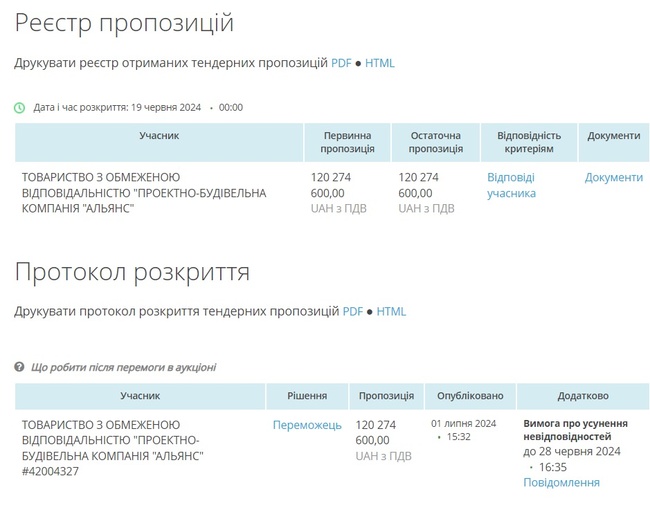Screen dimensions: 650x512
Task: Click the Документи column header
Action: pos(614,142)
